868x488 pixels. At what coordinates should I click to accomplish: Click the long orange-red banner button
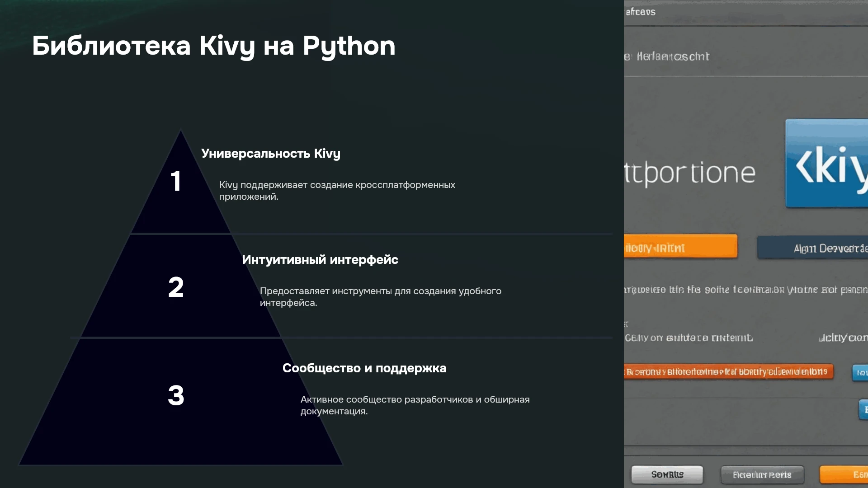click(728, 372)
